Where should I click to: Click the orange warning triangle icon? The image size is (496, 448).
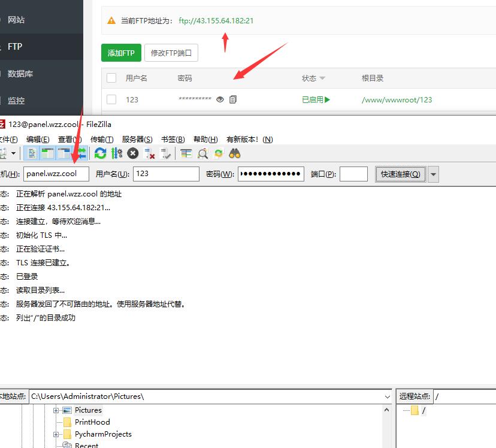point(111,20)
